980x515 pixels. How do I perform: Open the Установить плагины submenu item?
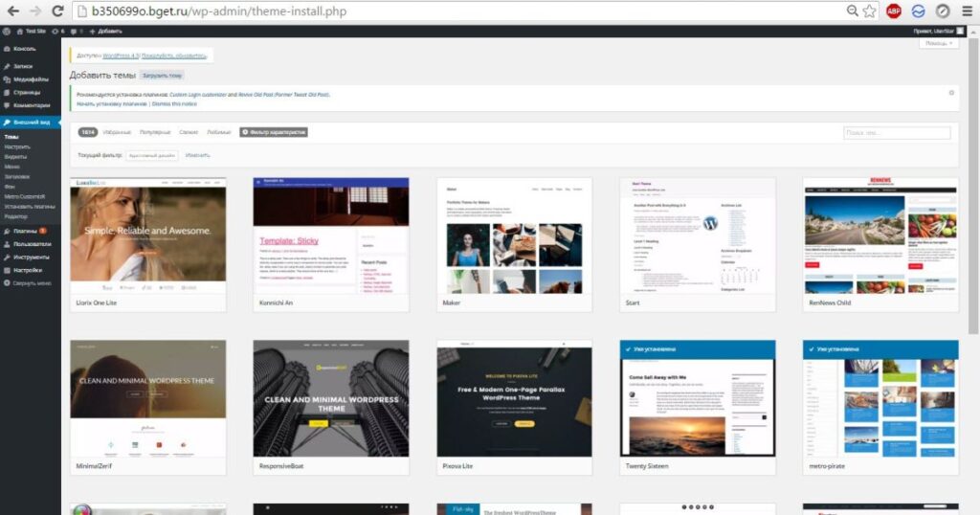pyautogui.click(x=30, y=206)
